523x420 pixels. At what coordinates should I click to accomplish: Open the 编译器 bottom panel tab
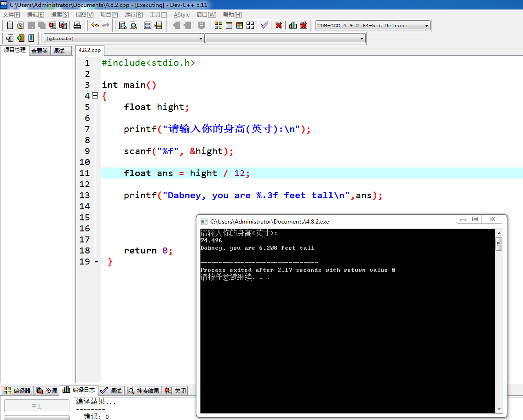click(x=17, y=391)
